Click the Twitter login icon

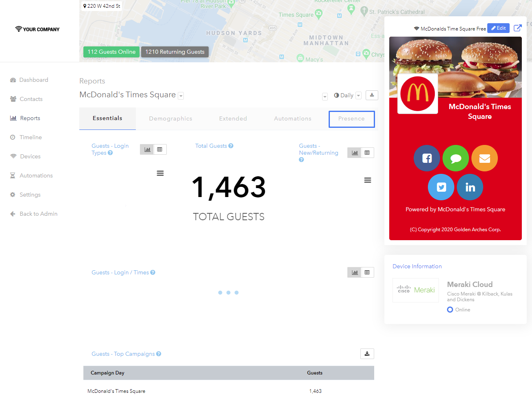(441, 187)
